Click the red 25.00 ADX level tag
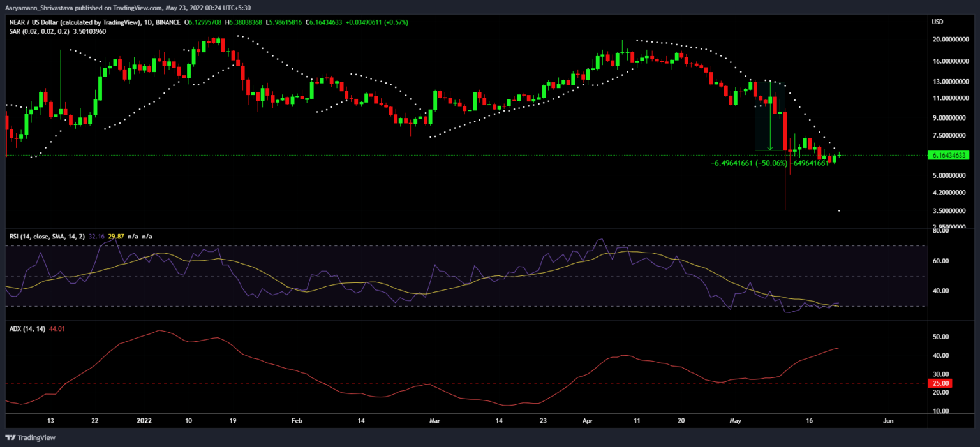This screenshot has height=447, width=980. (x=942, y=383)
